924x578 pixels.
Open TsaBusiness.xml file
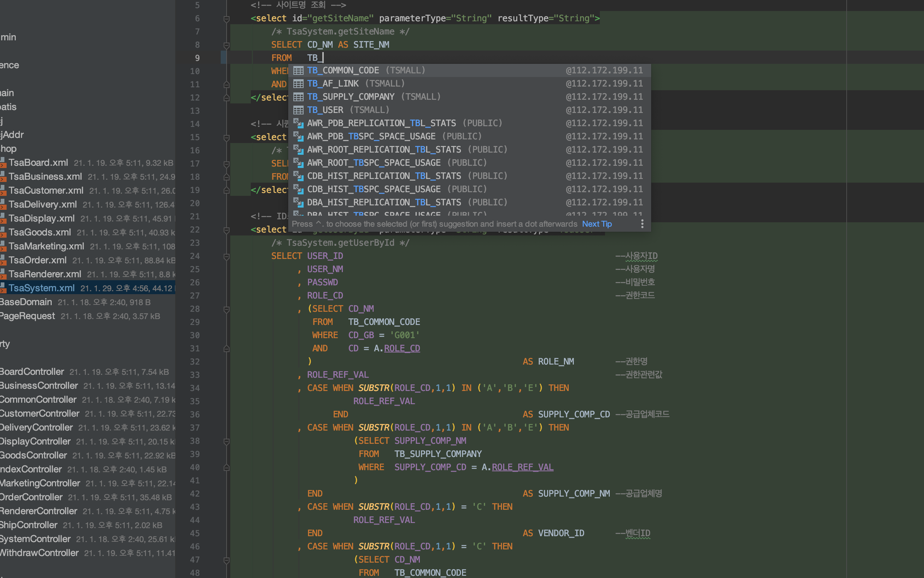[88, 177]
